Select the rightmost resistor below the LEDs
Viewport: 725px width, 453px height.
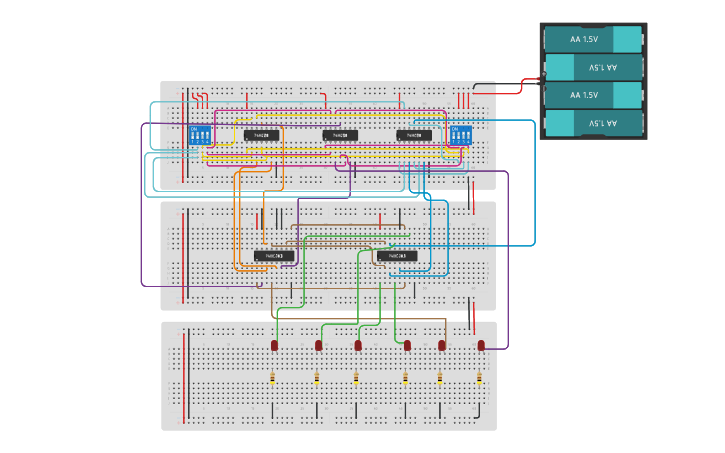pos(479,378)
